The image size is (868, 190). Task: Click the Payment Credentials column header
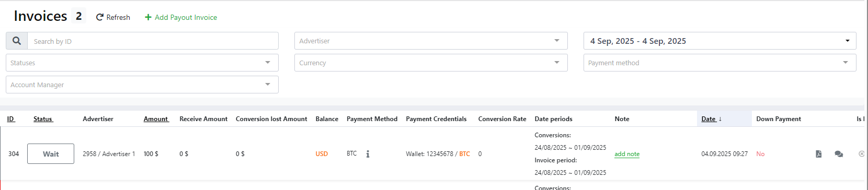coord(436,119)
